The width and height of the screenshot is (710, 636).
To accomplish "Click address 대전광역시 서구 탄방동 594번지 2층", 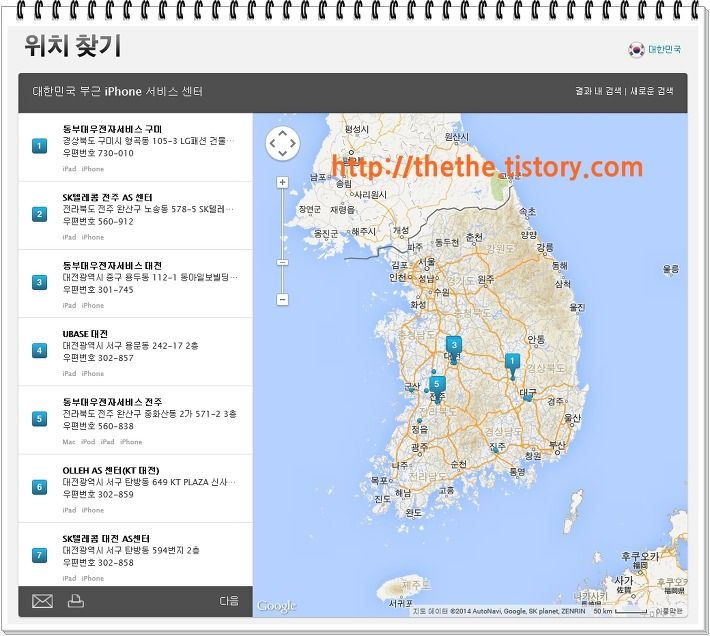I will 131,550.
